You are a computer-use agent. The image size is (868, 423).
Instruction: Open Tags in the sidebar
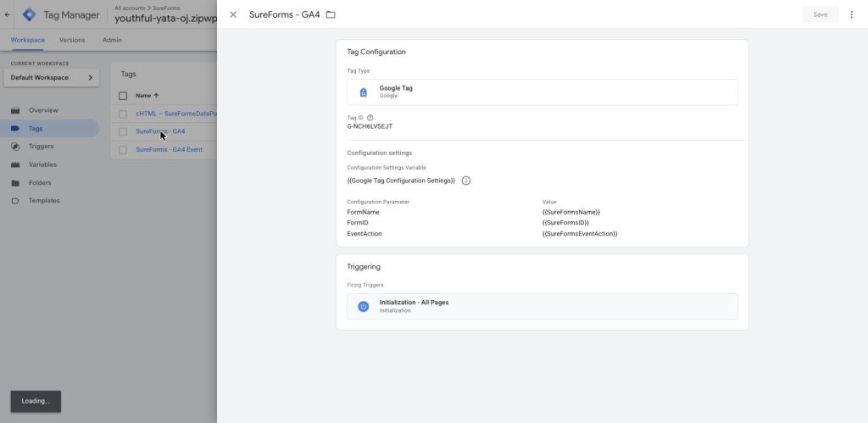tap(36, 129)
